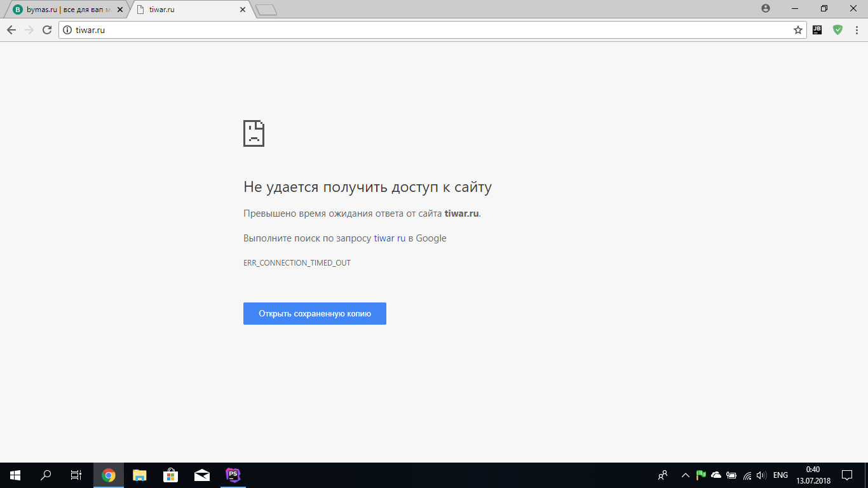Click the 'Открыть сохраненную копию' button
Viewport: 868px width, 488px height.
pos(315,313)
